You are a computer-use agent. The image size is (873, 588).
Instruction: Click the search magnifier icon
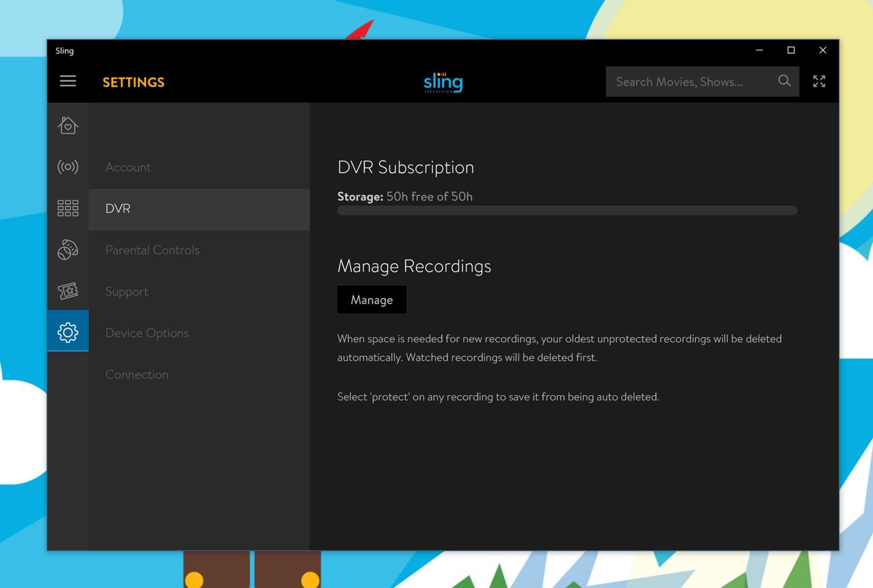coord(784,81)
